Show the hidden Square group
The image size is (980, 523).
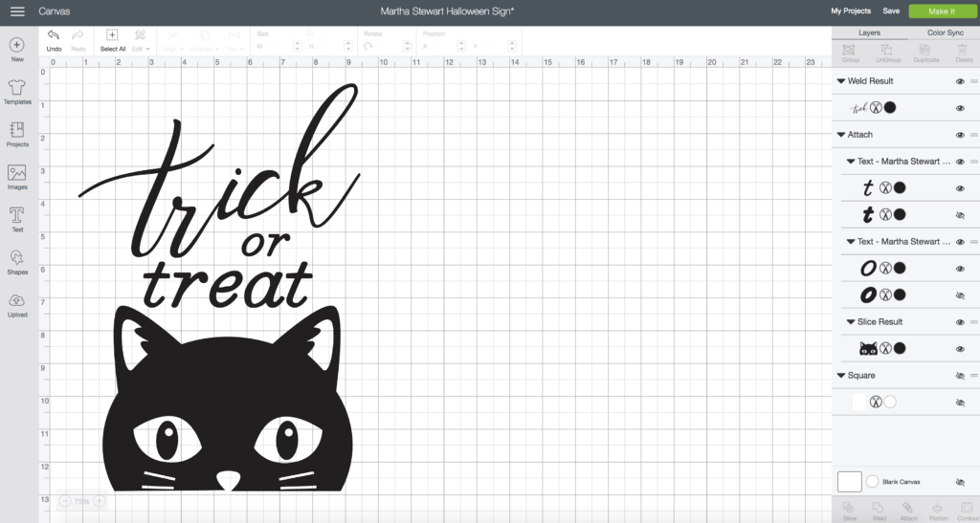(x=959, y=376)
